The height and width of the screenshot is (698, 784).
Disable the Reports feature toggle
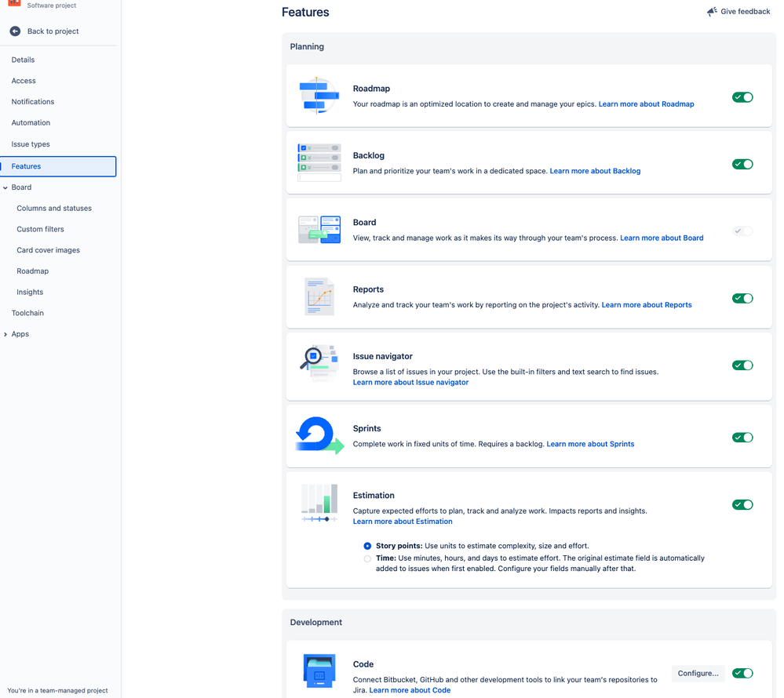[x=742, y=298]
